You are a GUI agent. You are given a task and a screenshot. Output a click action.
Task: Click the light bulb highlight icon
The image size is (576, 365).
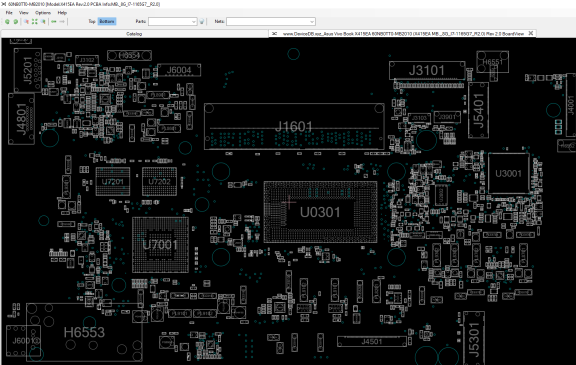coord(202,22)
